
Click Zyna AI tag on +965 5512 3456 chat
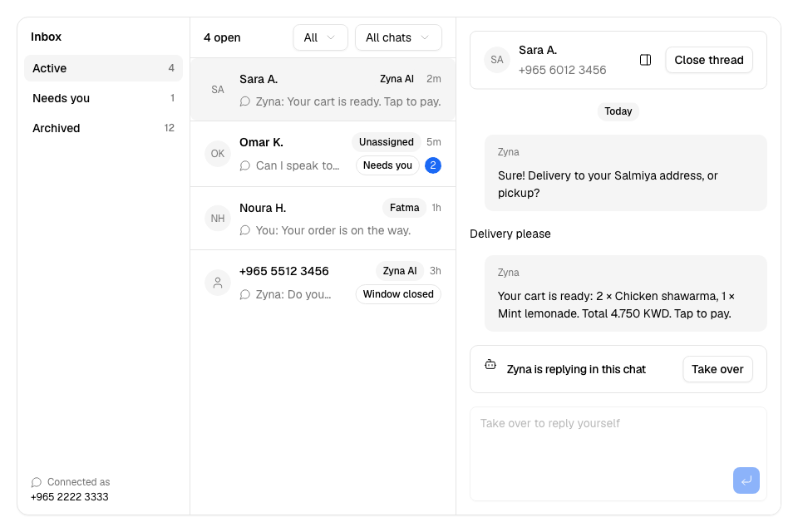[400, 271]
